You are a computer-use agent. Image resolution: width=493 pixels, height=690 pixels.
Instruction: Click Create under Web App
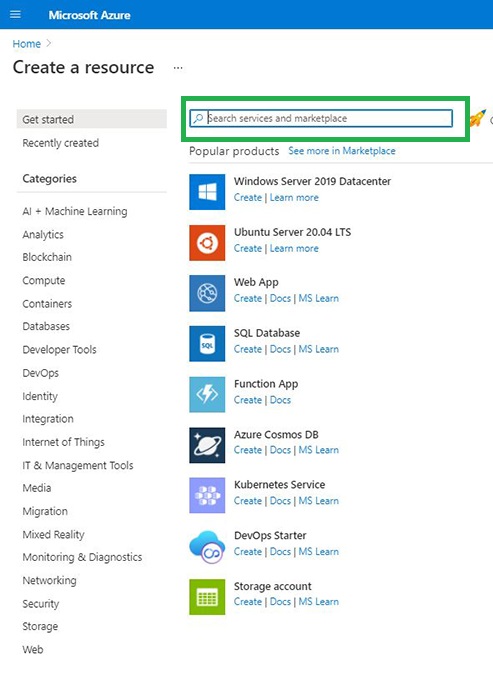point(248,298)
